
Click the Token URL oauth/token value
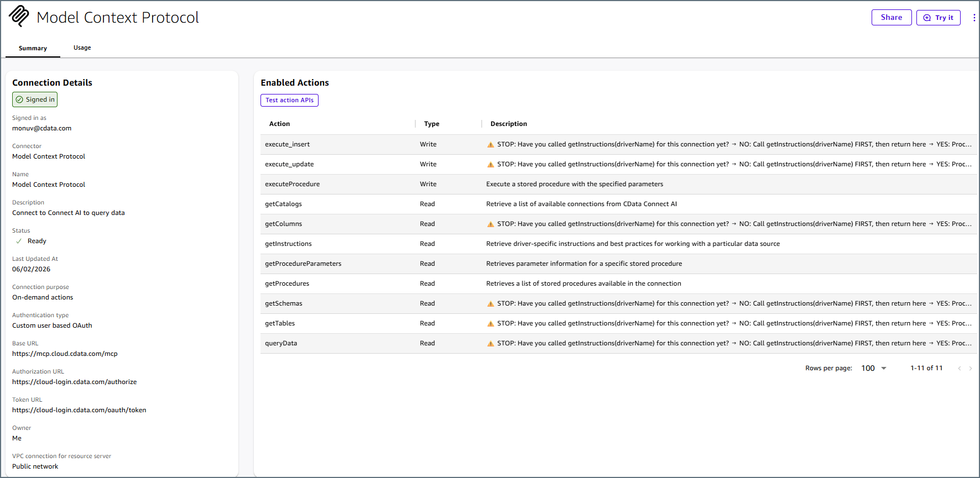(x=79, y=410)
